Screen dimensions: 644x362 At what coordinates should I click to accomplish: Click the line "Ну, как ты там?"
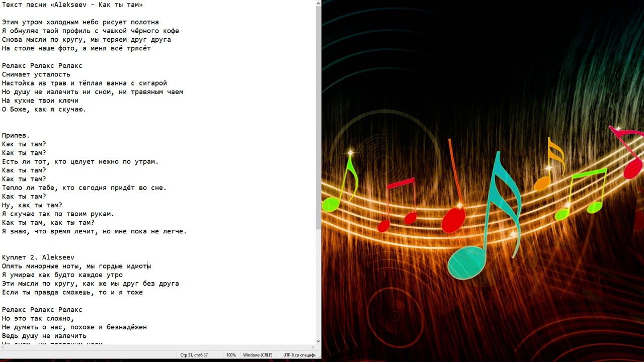[x=32, y=205]
